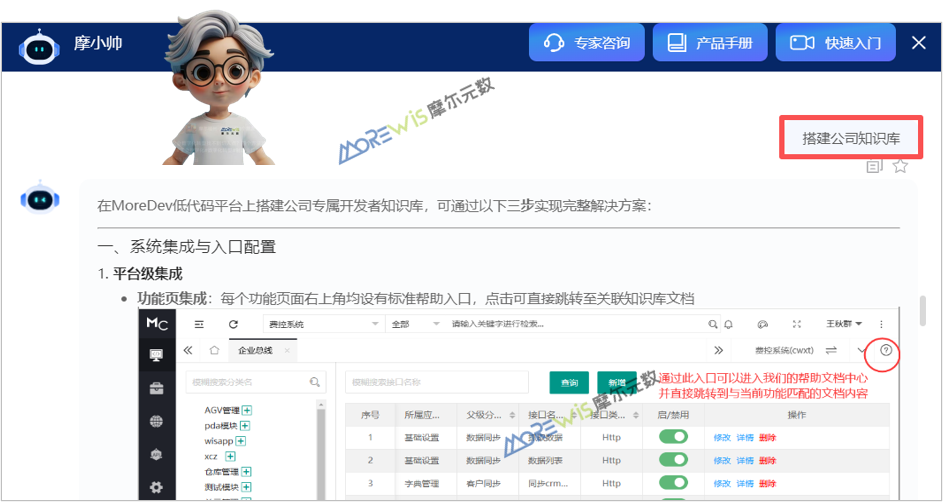The image size is (945, 504).
Task: Click the 模糊搜索接口名称 input field
Action: click(x=437, y=382)
